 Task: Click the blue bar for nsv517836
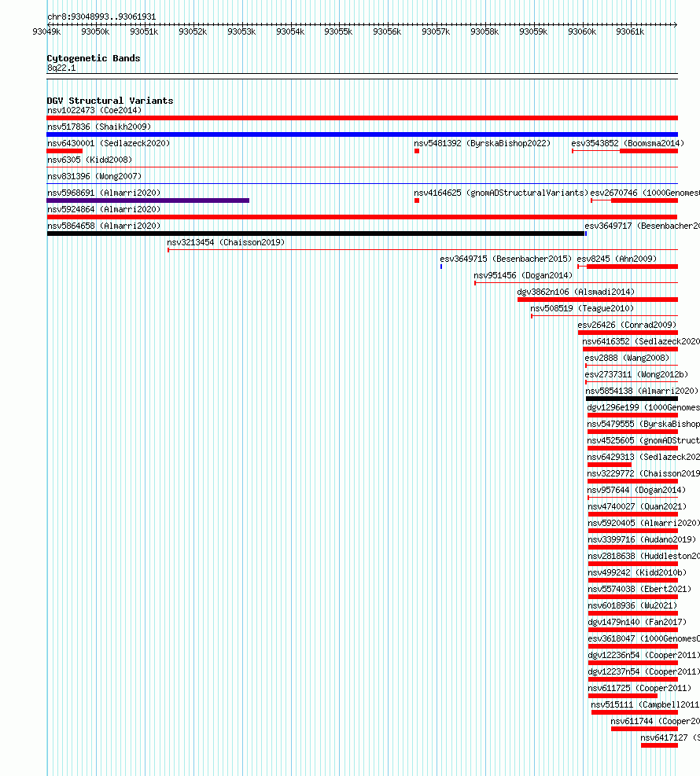tap(363, 134)
